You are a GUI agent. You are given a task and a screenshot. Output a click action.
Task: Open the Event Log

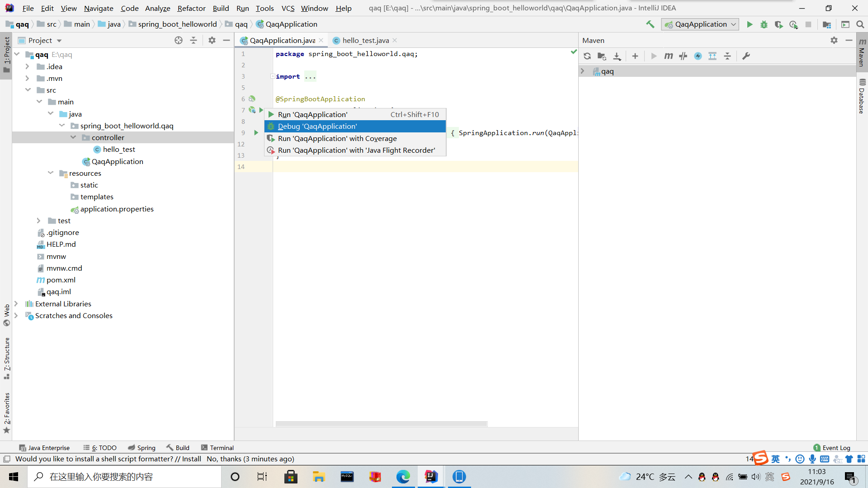[x=832, y=448]
